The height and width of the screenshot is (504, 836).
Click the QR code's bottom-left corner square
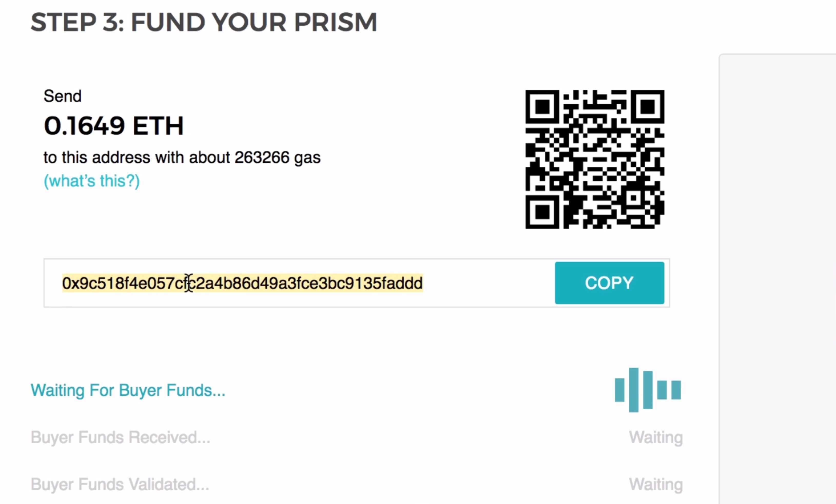click(x=542, y=212)
